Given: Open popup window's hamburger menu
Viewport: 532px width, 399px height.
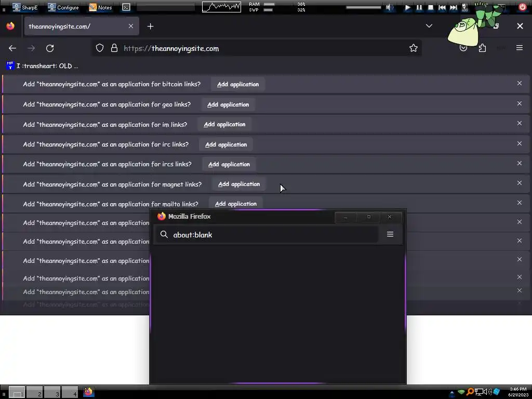Looking at the screenshot, I should (390, 234).
